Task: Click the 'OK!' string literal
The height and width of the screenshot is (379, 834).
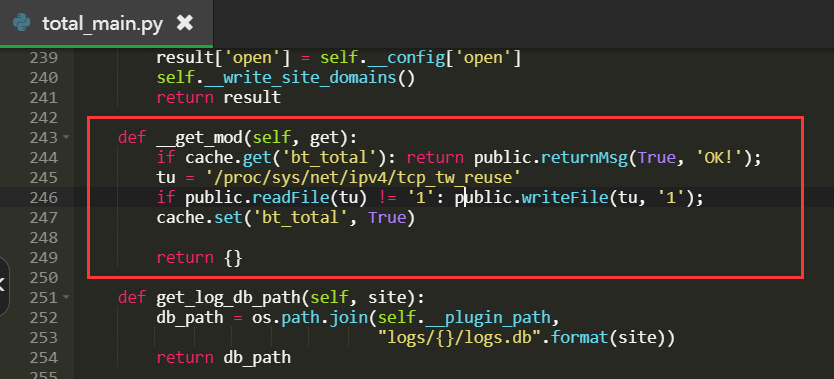Action: 720,158
